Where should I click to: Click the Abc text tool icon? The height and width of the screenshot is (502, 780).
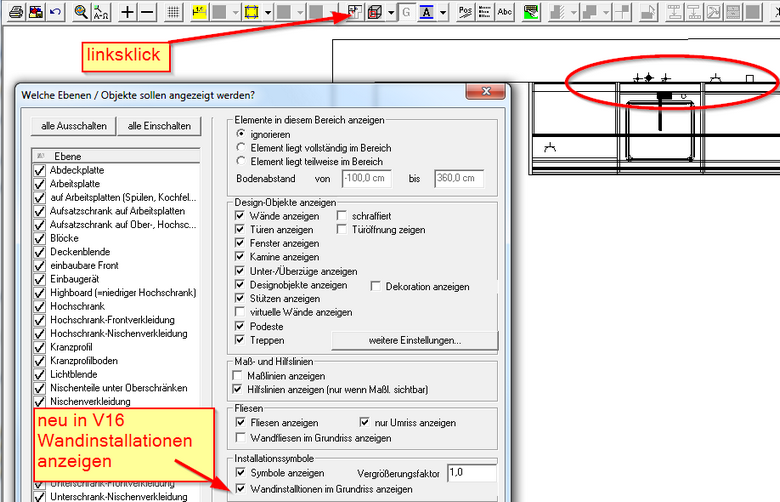(505, 12)
